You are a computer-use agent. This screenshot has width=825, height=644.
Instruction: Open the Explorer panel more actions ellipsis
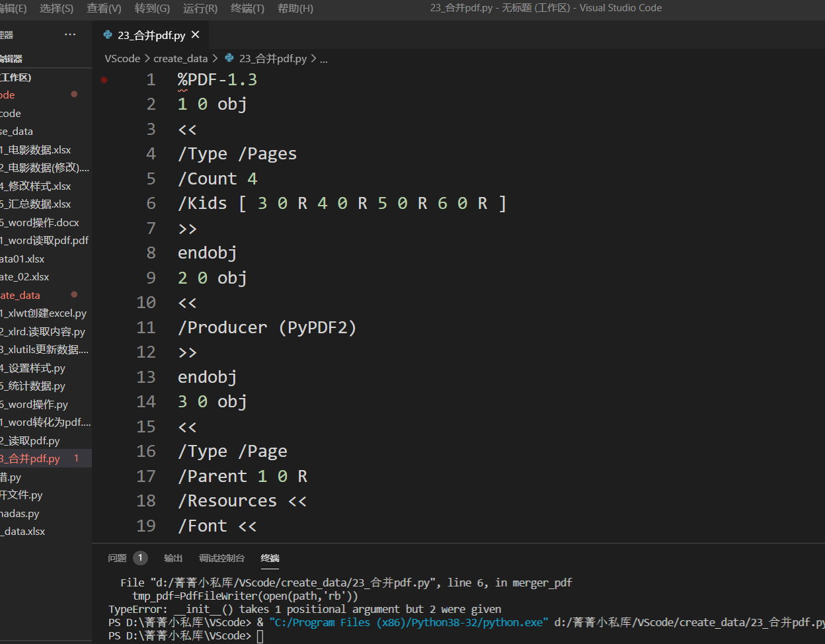click(x=70, y=35)
